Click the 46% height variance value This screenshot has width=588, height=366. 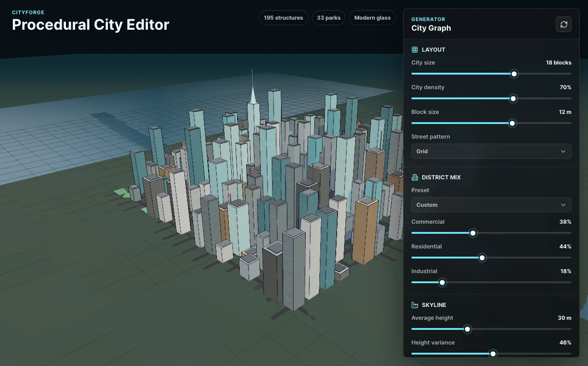click(x=566, y=343)
